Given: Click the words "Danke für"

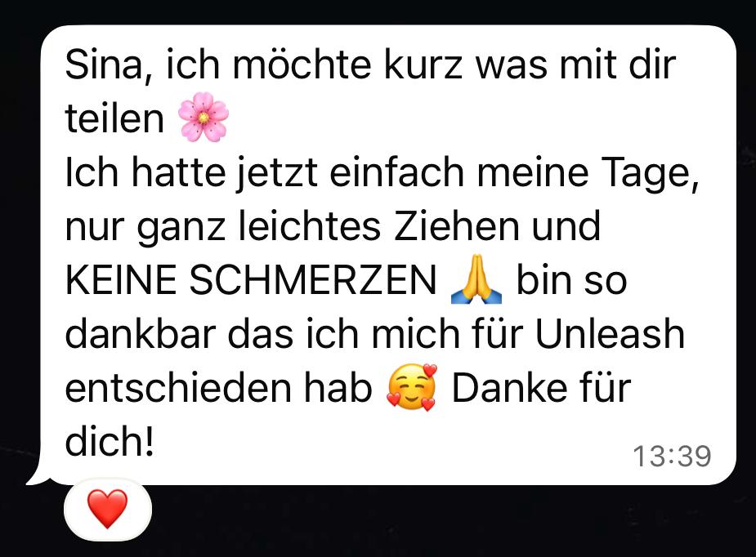Looking at the screenshot, I should click(x=541, y=388).
